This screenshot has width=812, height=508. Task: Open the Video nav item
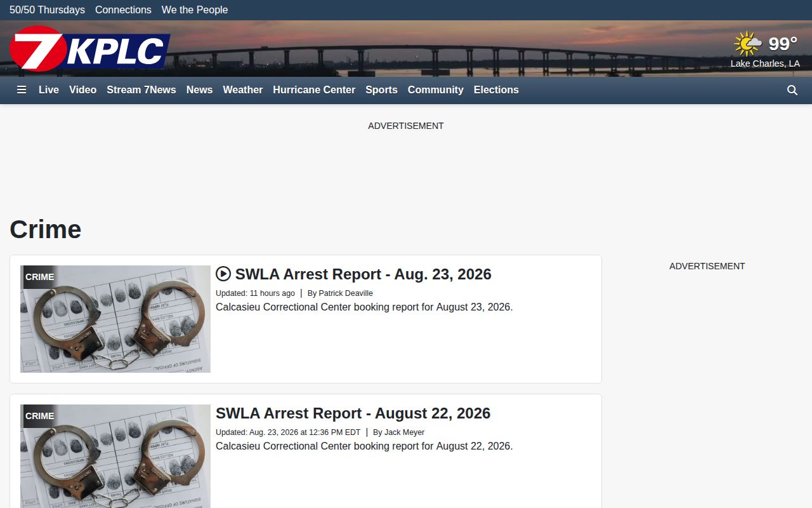tap(83, 90)
